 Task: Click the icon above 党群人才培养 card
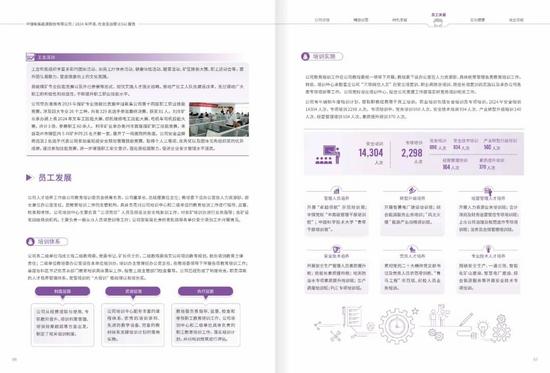[412, 249]
